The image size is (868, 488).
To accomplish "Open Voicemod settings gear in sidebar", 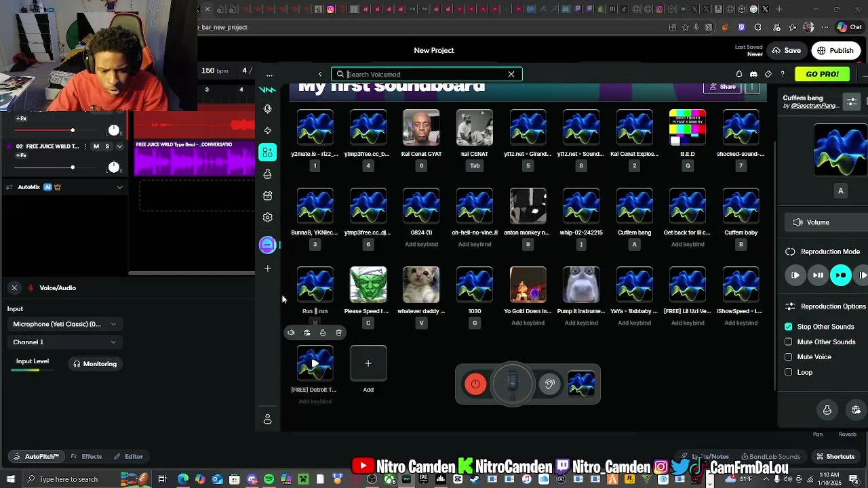I will pos(268,218).
